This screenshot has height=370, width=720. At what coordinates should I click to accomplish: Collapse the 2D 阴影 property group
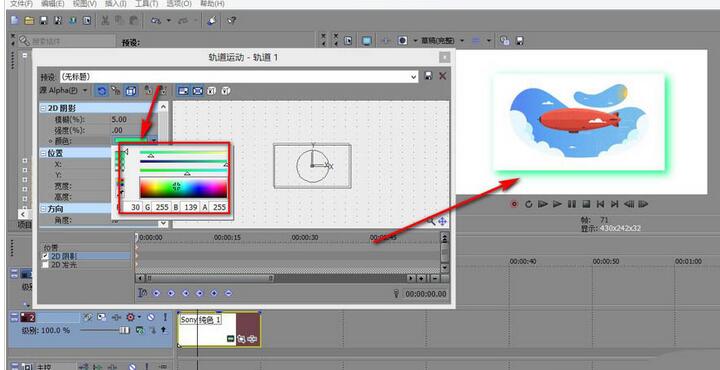pos(44,108)
